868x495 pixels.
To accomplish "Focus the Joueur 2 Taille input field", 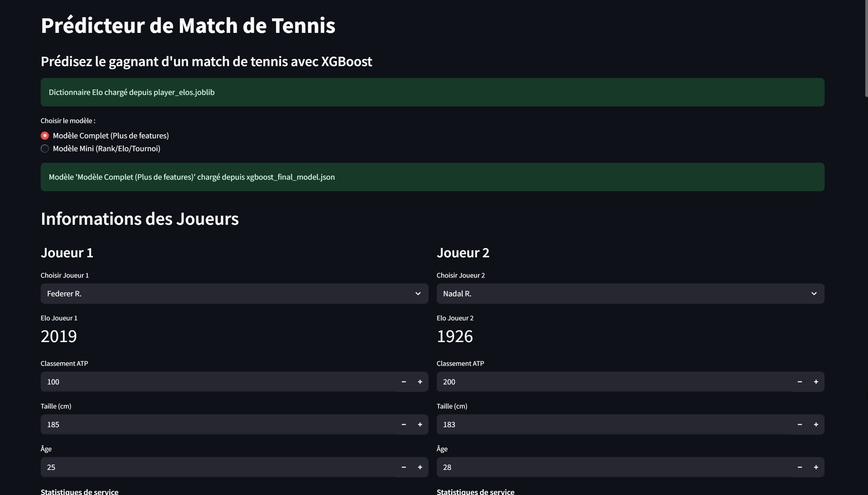I will point(613,424).
